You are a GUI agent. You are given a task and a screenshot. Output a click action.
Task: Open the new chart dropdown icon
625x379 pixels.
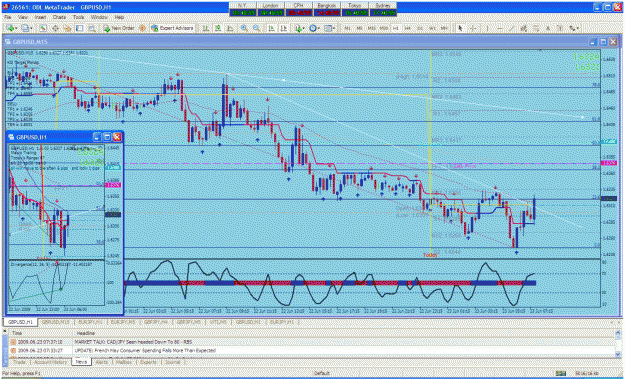click(x=12, y=28)
